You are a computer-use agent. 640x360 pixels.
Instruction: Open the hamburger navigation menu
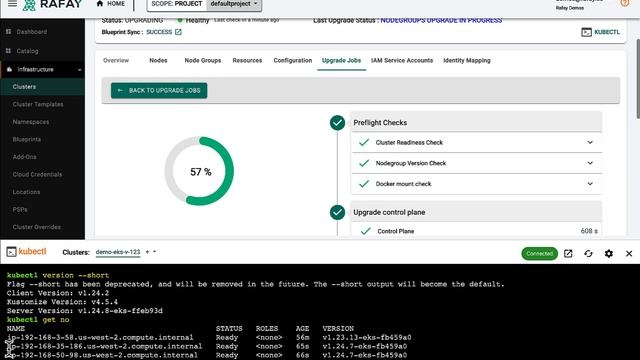pos(12,4)
